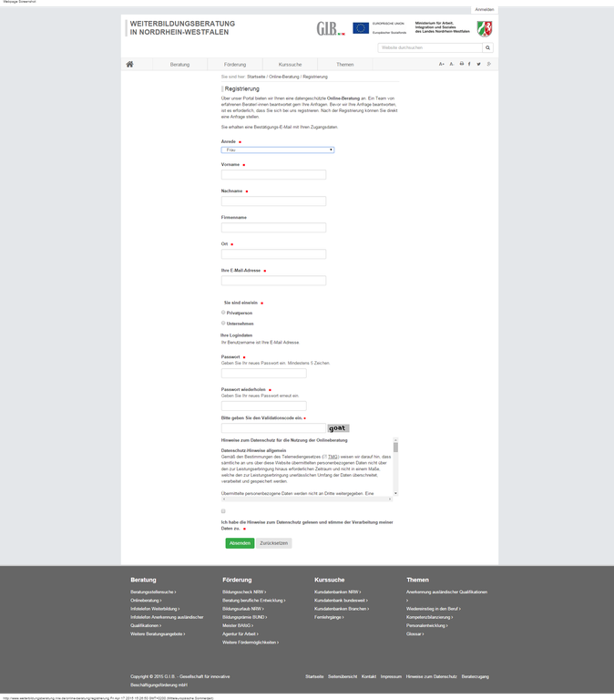Click privacy box scroll-down arrow
Screen dimensions: 614x700
pos(395,493)
